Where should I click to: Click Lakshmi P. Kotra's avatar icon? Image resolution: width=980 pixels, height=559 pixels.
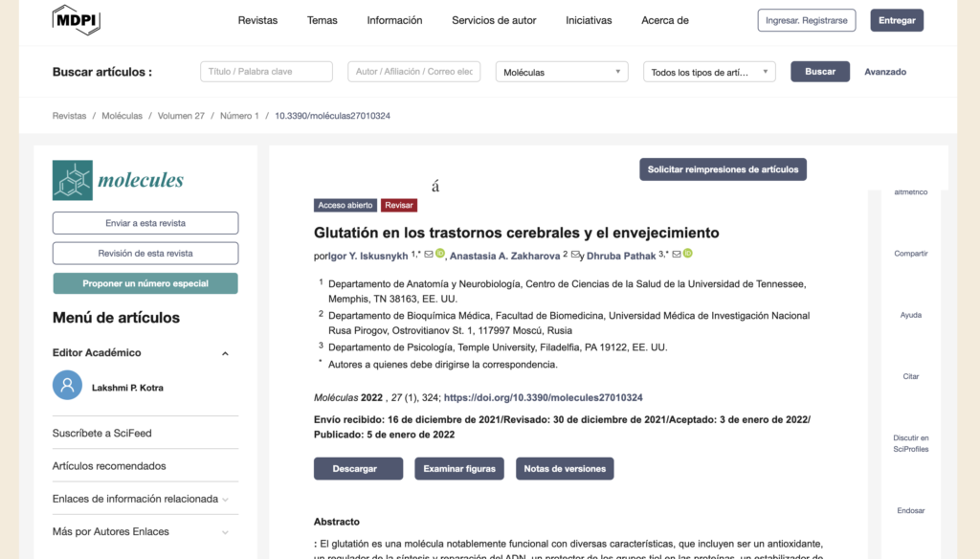pos(67,386)
